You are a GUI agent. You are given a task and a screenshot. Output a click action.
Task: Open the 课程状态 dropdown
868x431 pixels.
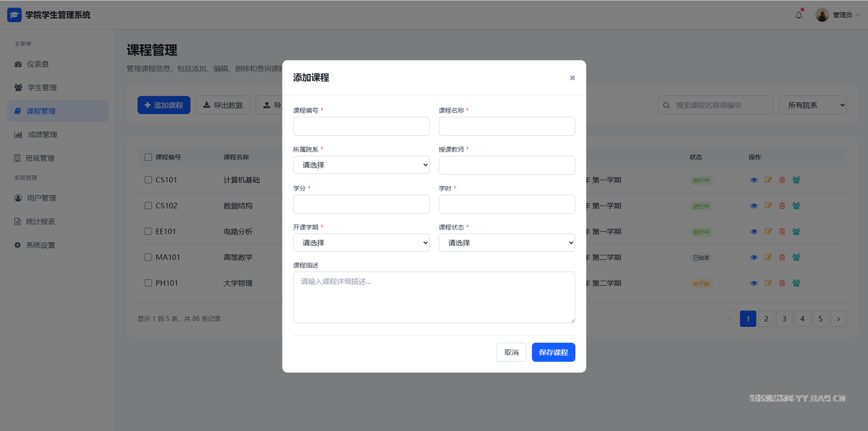(507, 243)
